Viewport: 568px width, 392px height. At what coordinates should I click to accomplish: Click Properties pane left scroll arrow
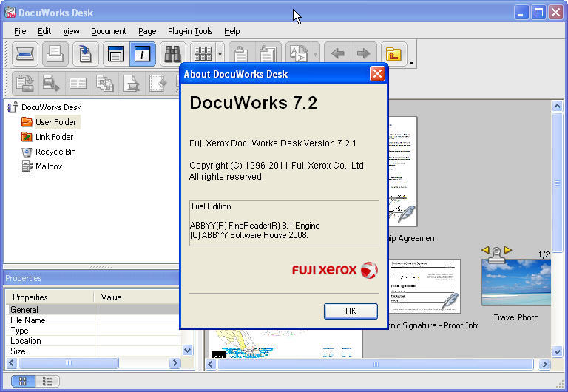(12, 362)
